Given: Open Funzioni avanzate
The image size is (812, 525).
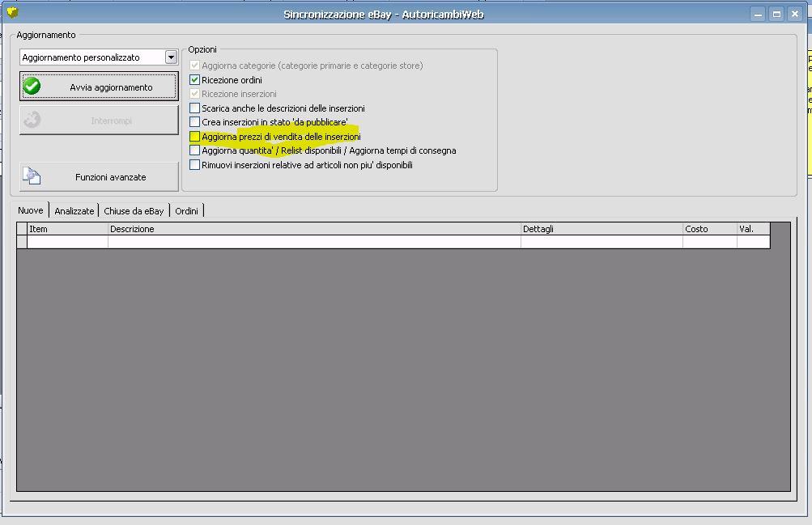Looking at the screenshot, I should (99, 177).
